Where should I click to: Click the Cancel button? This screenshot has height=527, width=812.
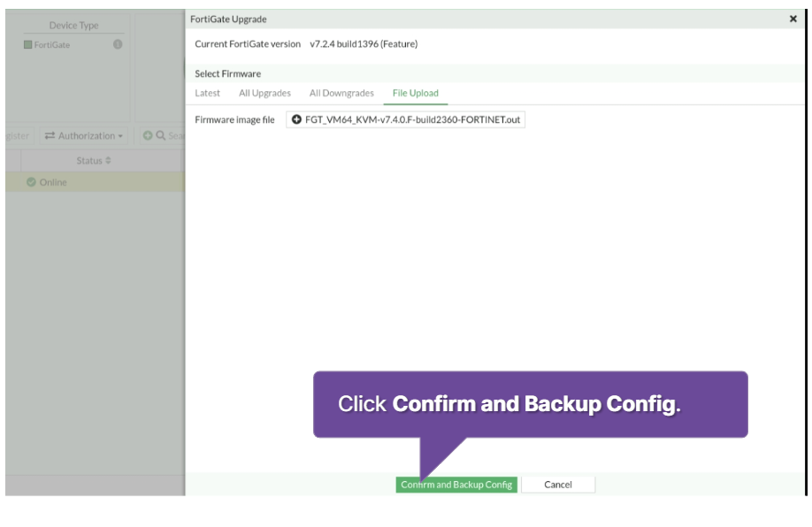[558, 485]
